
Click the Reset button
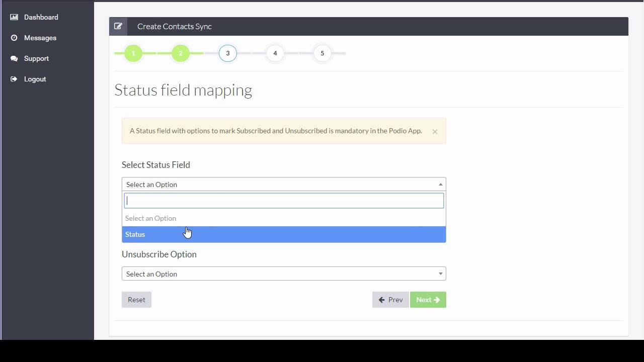[136, 300]
